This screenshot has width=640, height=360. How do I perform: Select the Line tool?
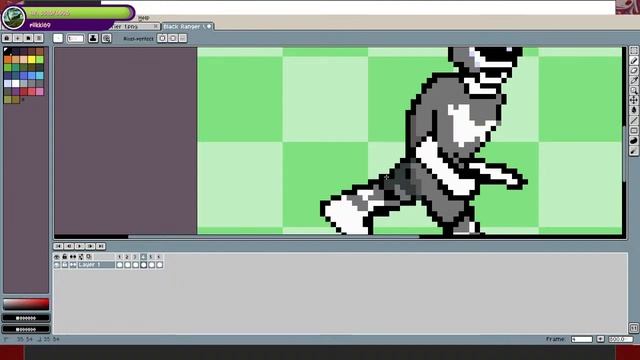633,120
